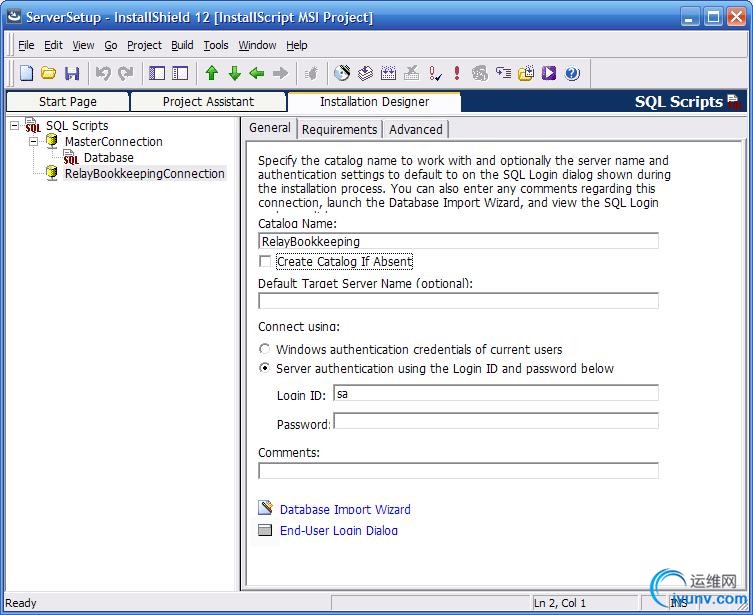
Task: Open the End-User Login Dialog link
Action: pyautogui.click(x=339, y=531)
